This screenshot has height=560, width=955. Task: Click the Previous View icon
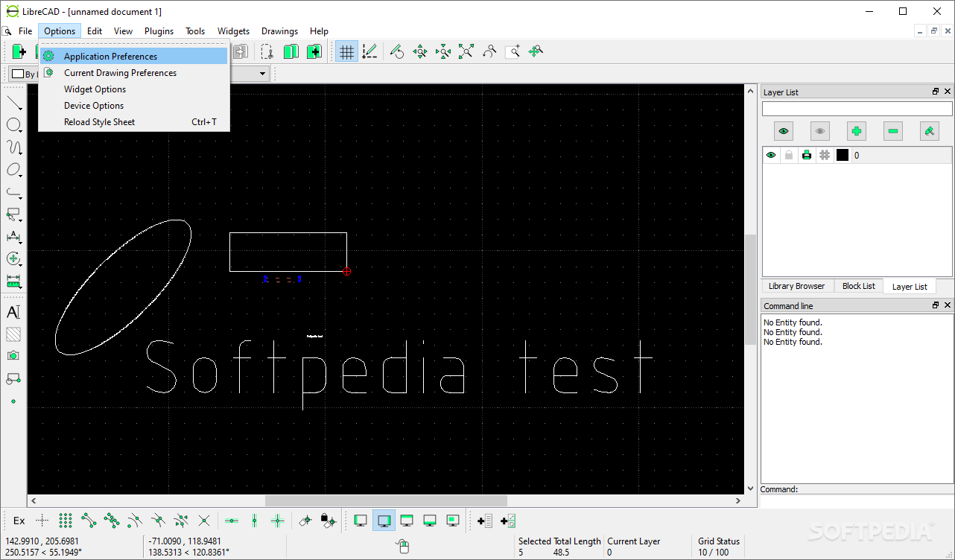(489, 51)
